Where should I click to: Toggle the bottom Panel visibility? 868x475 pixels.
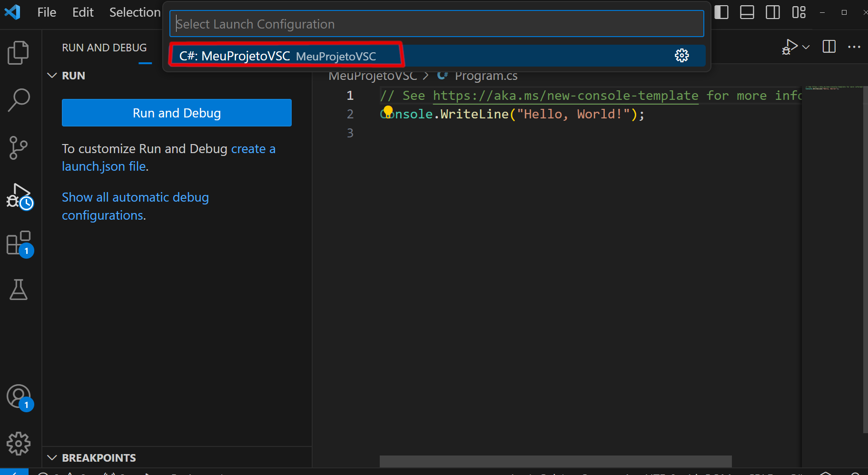point(747,12)
